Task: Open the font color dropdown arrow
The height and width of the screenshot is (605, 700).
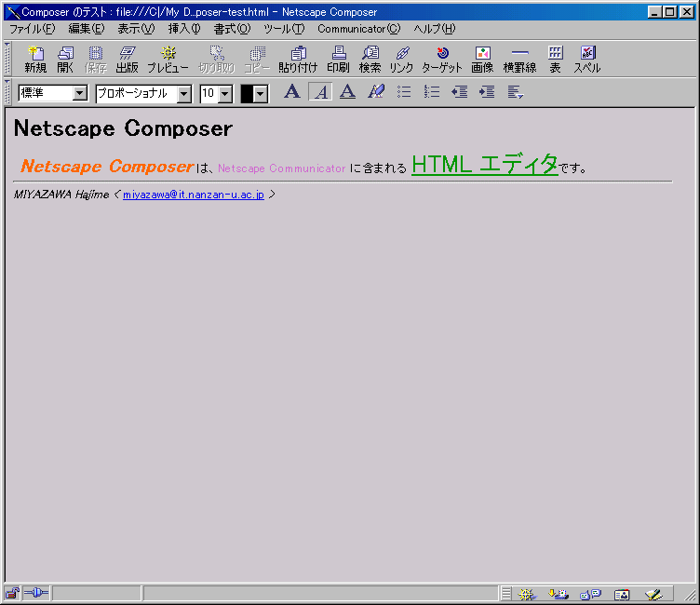Action: click(x=261, y=94)
